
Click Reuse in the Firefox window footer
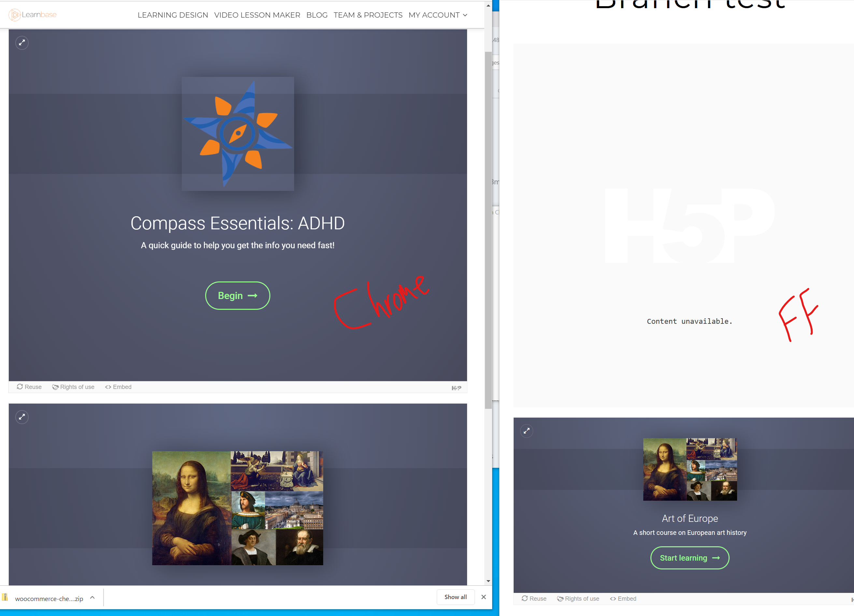[x=534, y=598]
